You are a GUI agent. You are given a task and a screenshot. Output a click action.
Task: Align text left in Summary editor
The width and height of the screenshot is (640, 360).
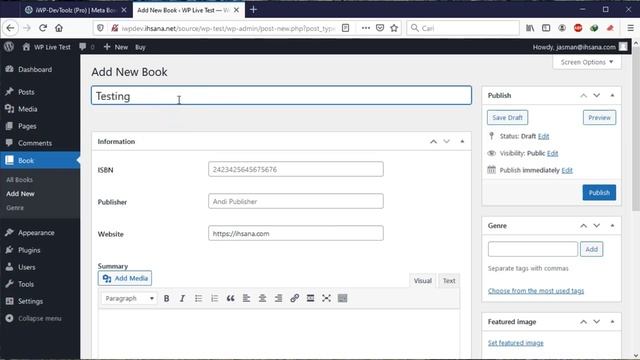pos(246,298)
